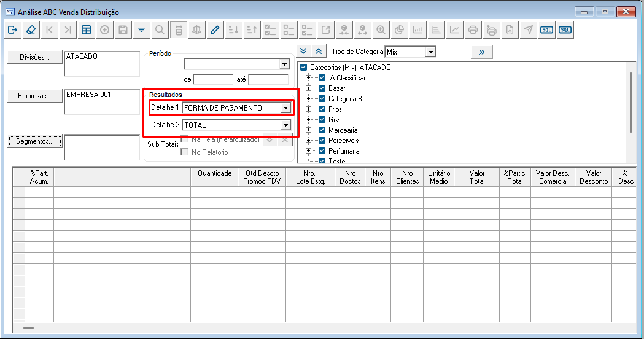Image resolution: width=644 pixels, height=339 pixels.
Task: Click the check-all list icon
Action: (x=270, y=30)
